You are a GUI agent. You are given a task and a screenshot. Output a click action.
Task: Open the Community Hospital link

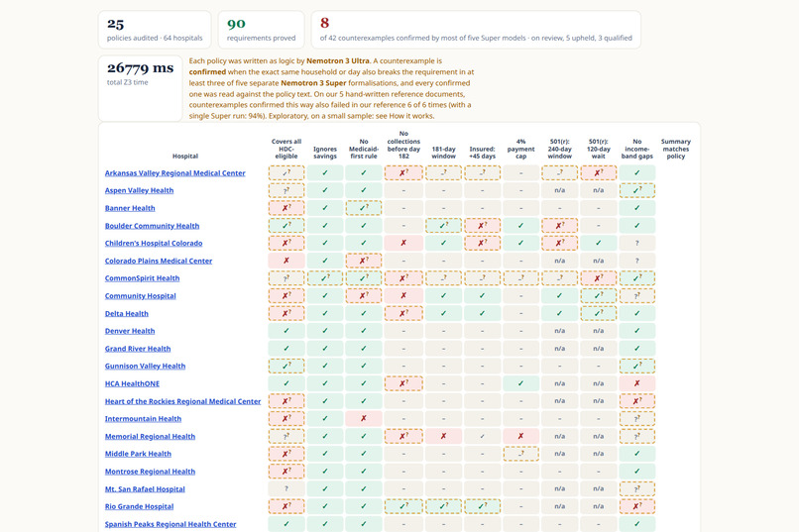coord(140,296)
